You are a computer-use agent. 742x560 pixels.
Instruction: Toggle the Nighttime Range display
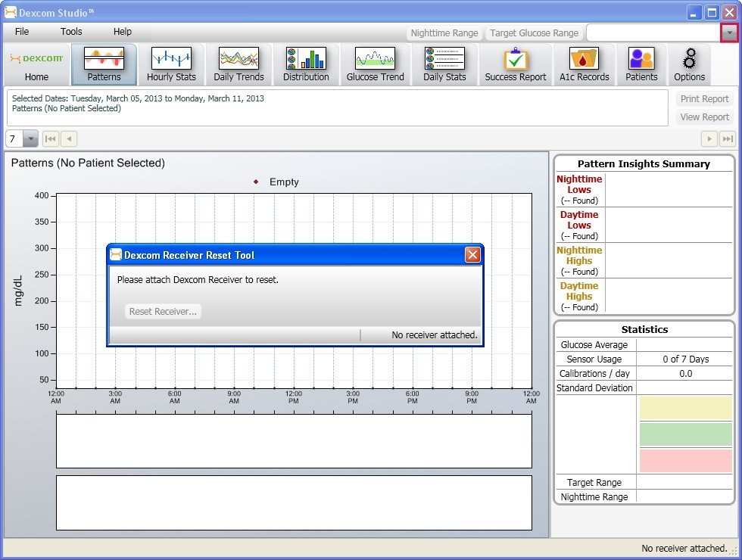point(444,33)
